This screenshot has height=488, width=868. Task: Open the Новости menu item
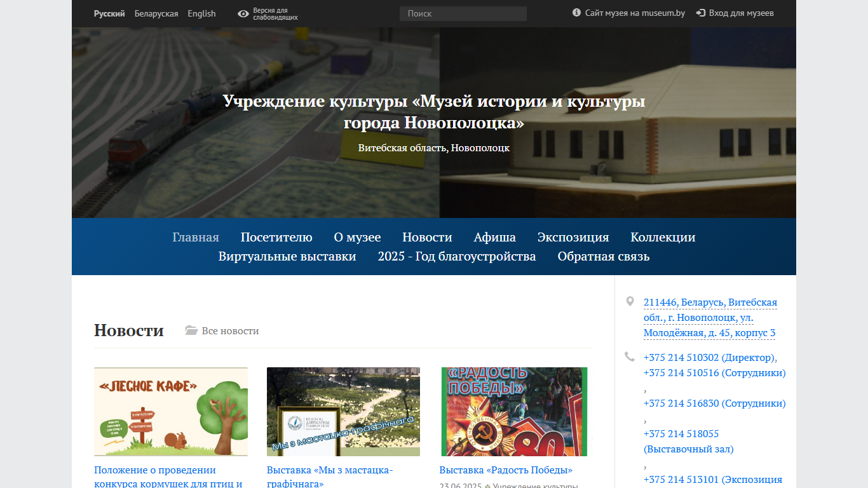pos(427,237)
